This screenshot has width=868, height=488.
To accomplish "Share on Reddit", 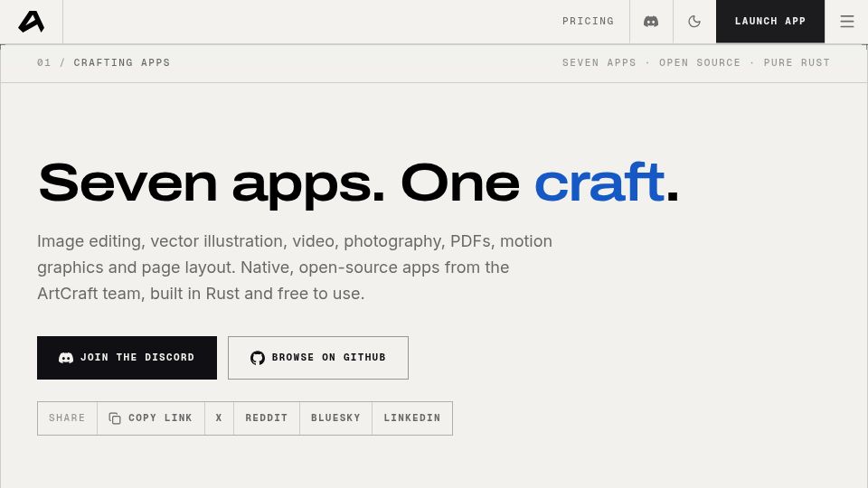I will click(266, 418).
